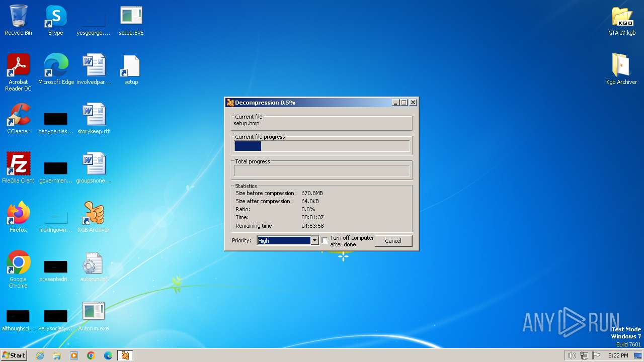Open volume control in system tray
This screenshot has width=644, height=362.
coord(572,355)
